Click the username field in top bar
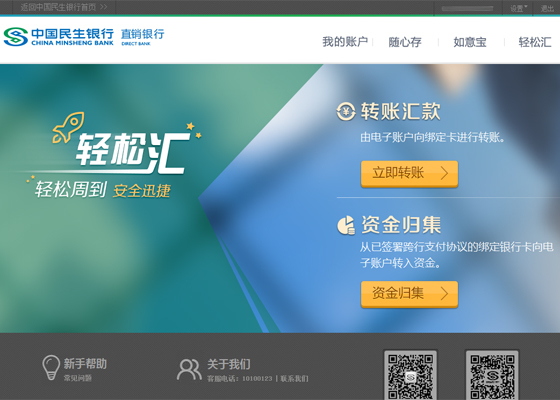Screen dimensions: 560x400 click(467, 8)
